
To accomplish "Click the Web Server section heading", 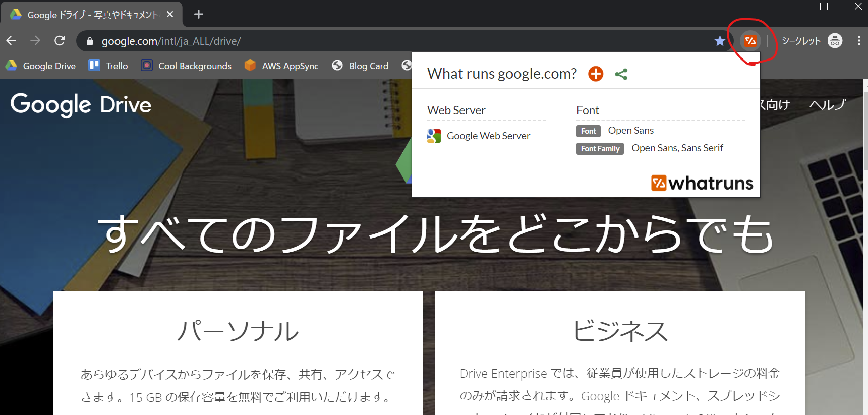I will point(456,110).
